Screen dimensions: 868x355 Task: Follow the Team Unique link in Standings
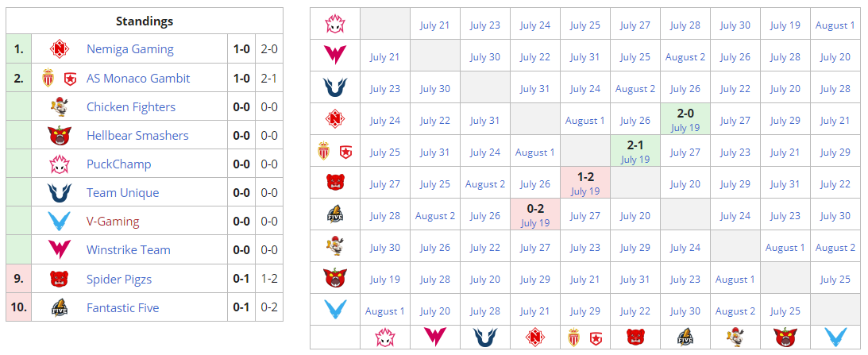122,192
